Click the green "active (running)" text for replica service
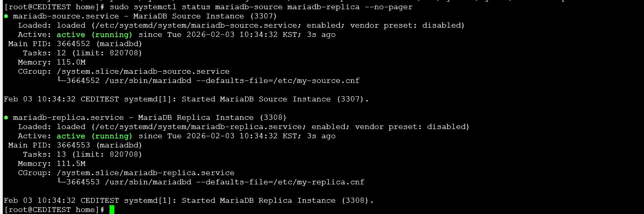 (94, 136)
